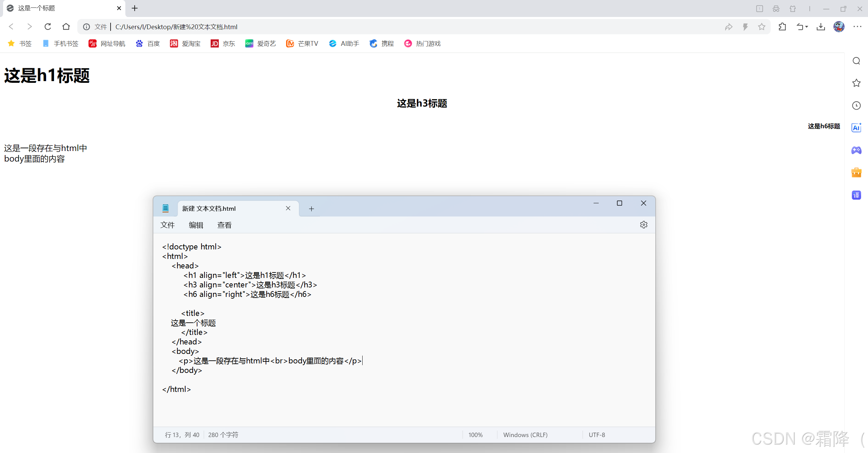This screenshot has width=868, height=453.
Task: Open the extensions puzzle icon
Action: pos(782,27)
